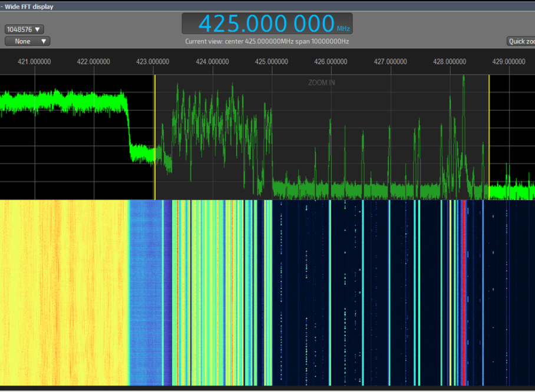The width and height of the screenshot is (535, 392).
Task: Click the Quick zoom button
Action: point(521,41)
